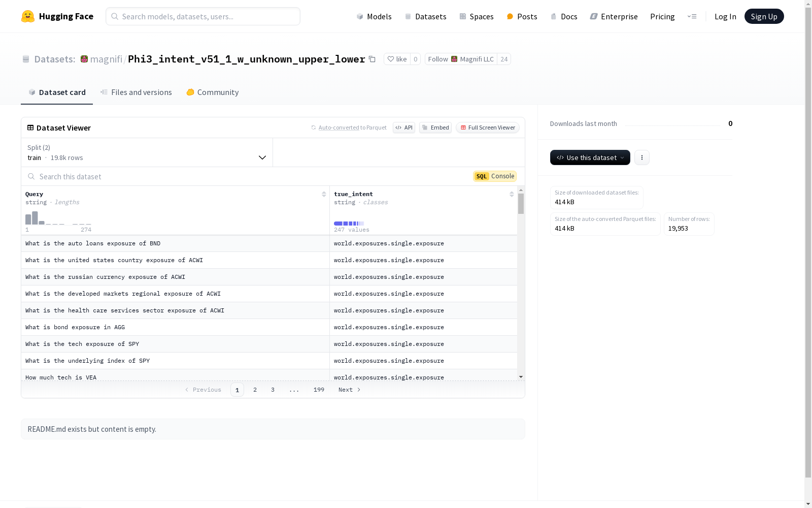Copy dataset name with the copy icon
Screen dimensions: 812x508
pyautogui.click(x=372, y=59)
